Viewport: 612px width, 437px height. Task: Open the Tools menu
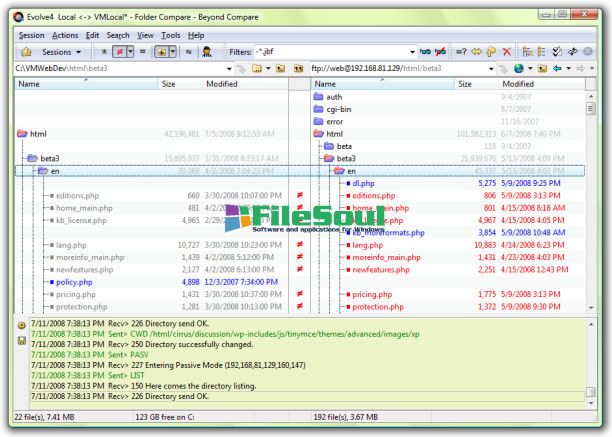pyautogui.click(x=170, y=35)
